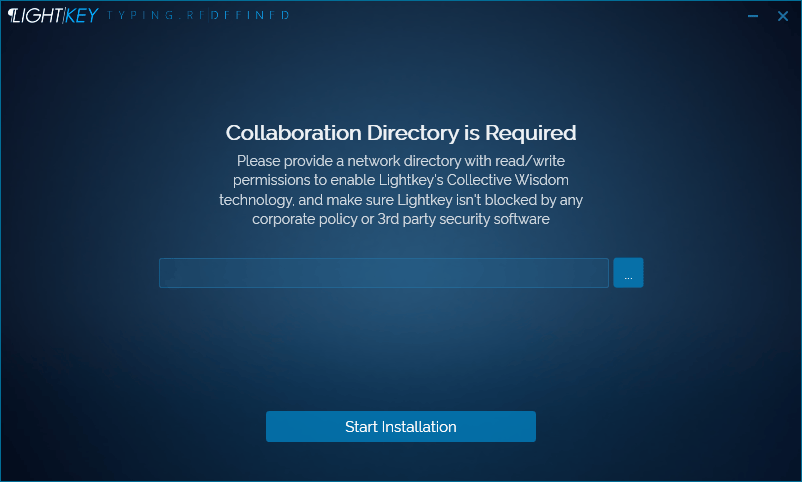Open the directory browse ellipsis button
Screen dimensions: 802x482
pyautogui.click(x=628, y=273)
